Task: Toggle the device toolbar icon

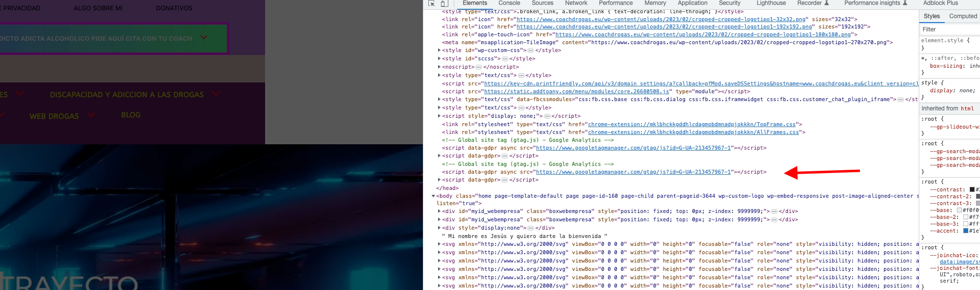Action: (x=444, y=3)
